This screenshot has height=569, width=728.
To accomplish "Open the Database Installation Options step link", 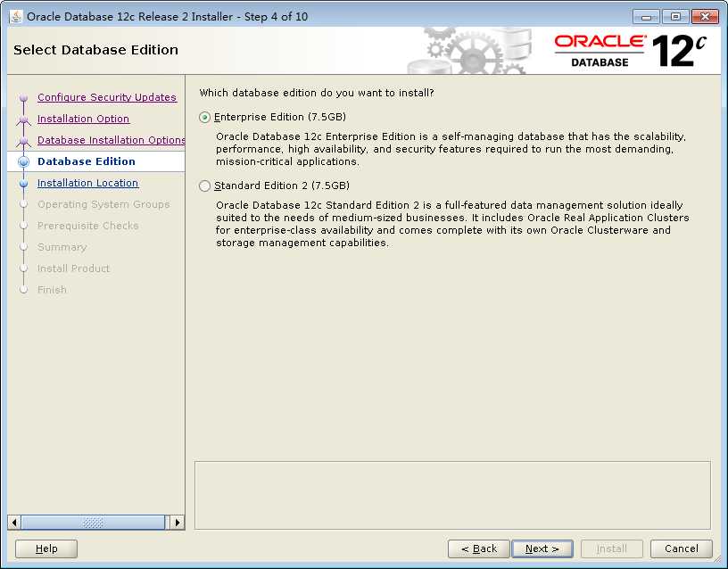I will pyautogui.click(x=111, y=140).
